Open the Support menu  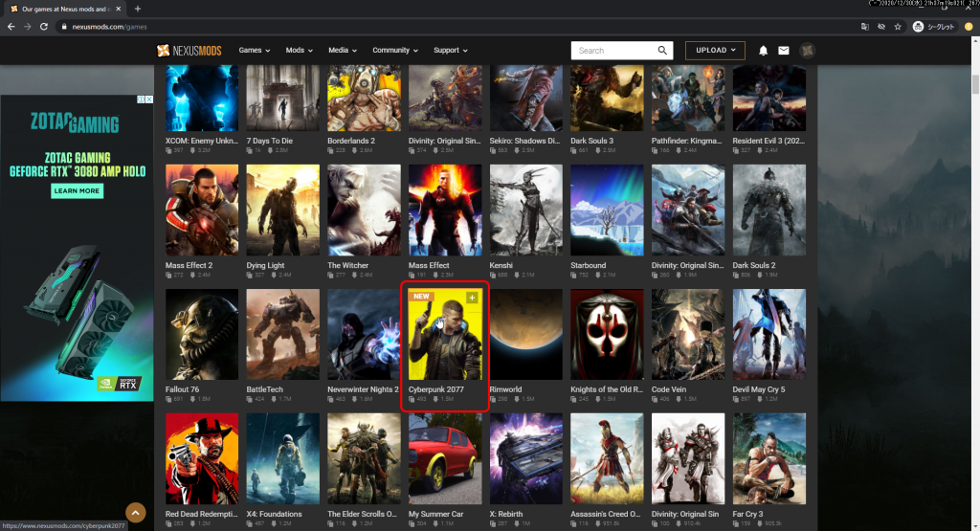tap(450, 50)
